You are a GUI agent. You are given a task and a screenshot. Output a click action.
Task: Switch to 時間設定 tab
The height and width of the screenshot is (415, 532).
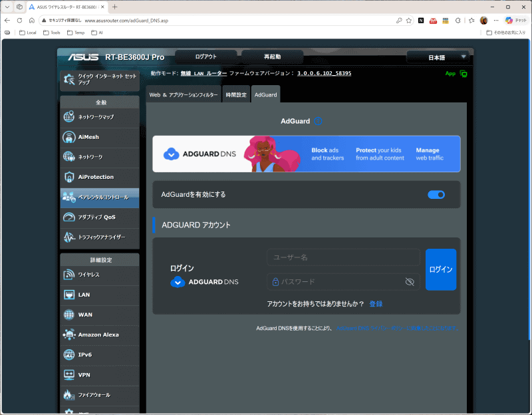pos(236,94)
